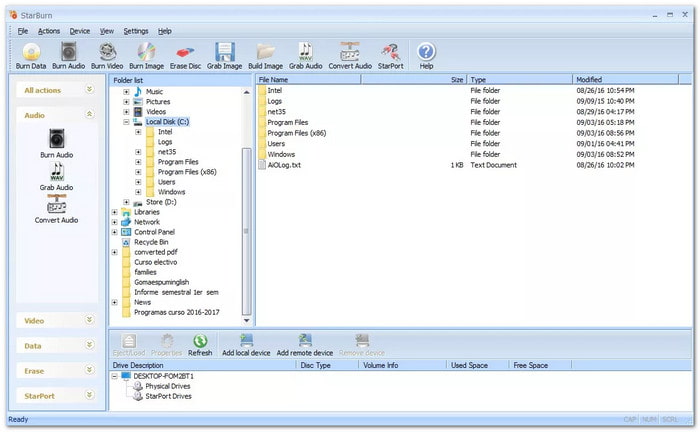The image size is (700, 432).
Task: Sort files by File Name column
Action: [308, 79]
